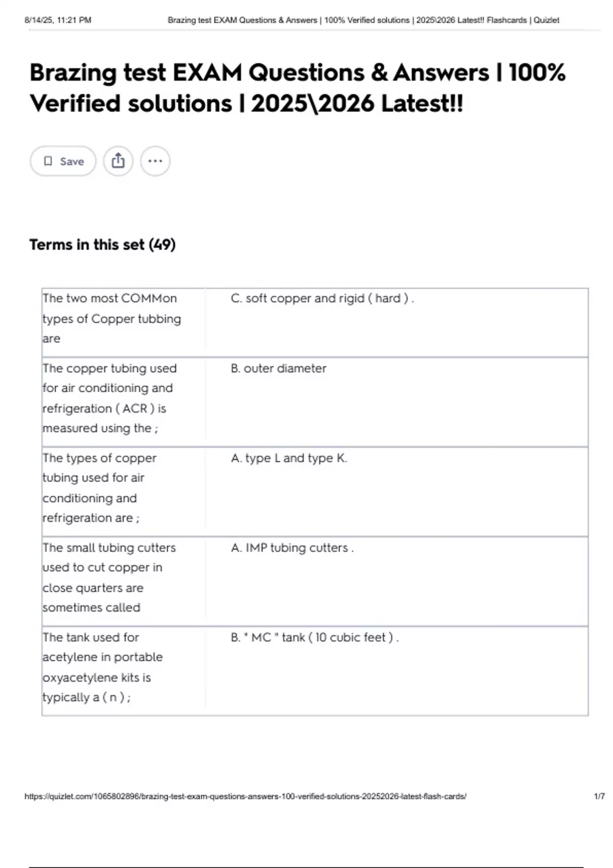Click the 1/7 page number indicator

tap(599, 796)
